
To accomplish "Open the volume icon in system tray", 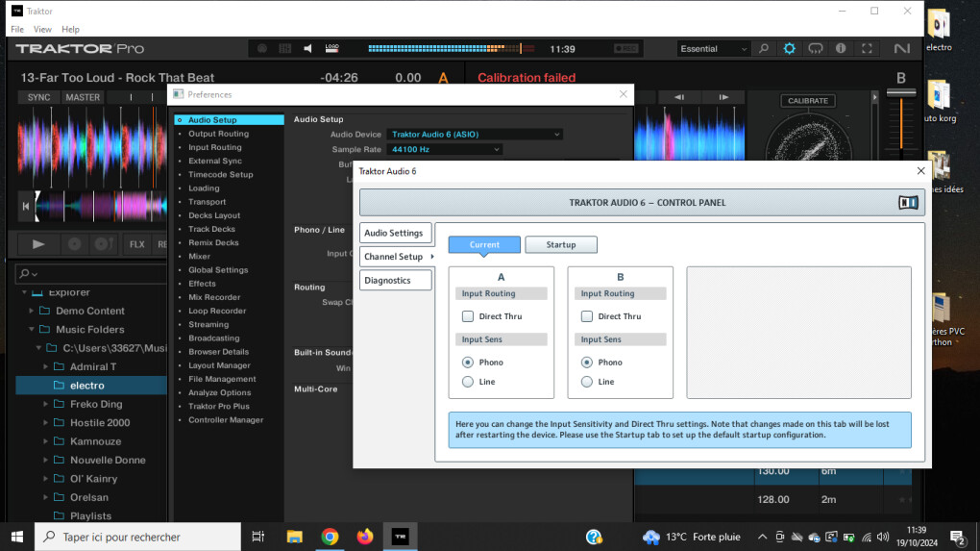I will (x=883, y=537).
